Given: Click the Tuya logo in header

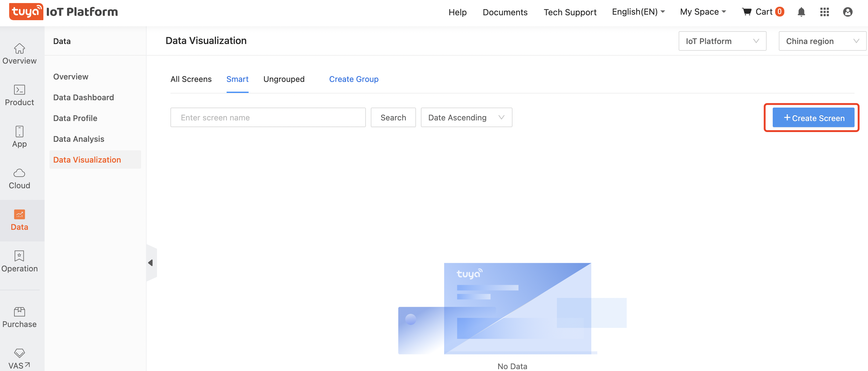Looking at the screenshot, I should coord(26,12).
